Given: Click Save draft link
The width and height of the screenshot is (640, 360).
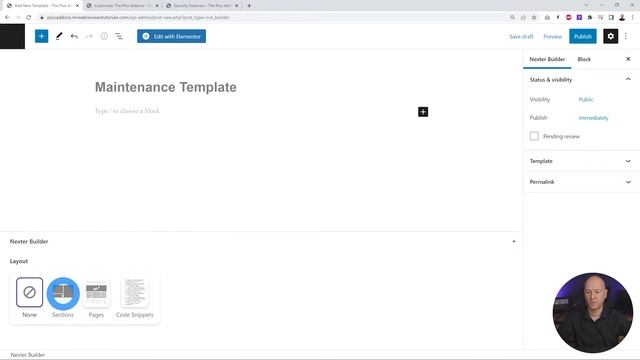Looking at the screenshot, I should pyautogui.click(x=521, y=36).
